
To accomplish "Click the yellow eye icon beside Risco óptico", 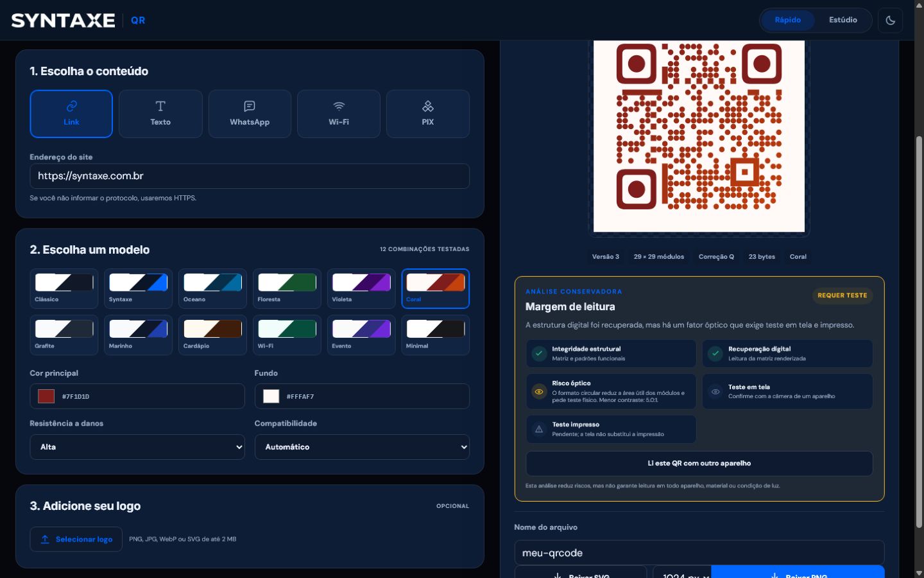I will coord(539,391).
